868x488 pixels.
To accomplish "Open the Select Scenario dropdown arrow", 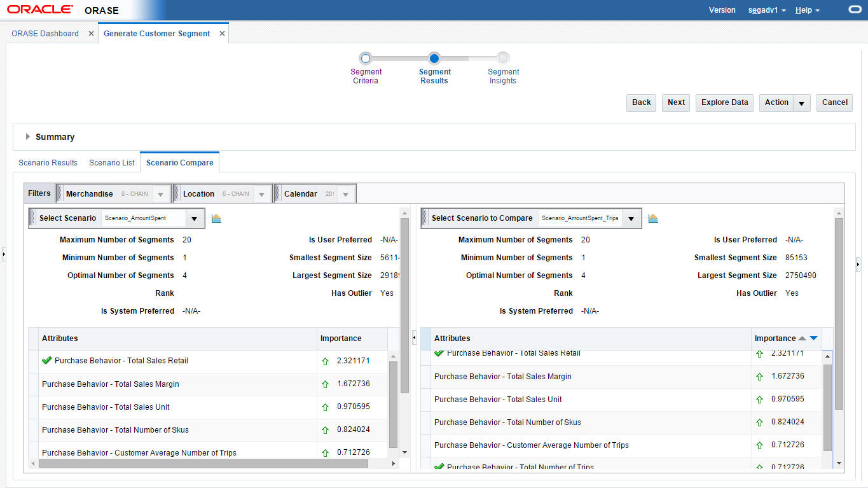I will coord(195,218).
